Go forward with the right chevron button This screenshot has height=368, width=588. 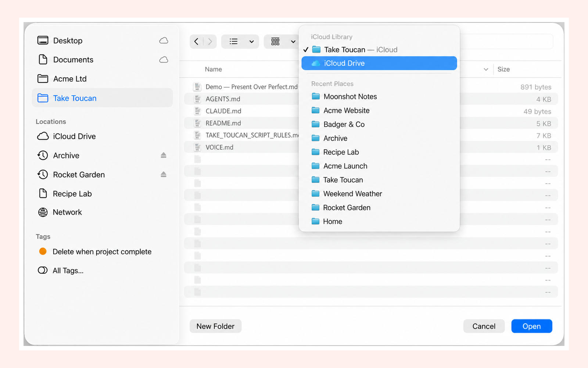[x=210, y=42]
